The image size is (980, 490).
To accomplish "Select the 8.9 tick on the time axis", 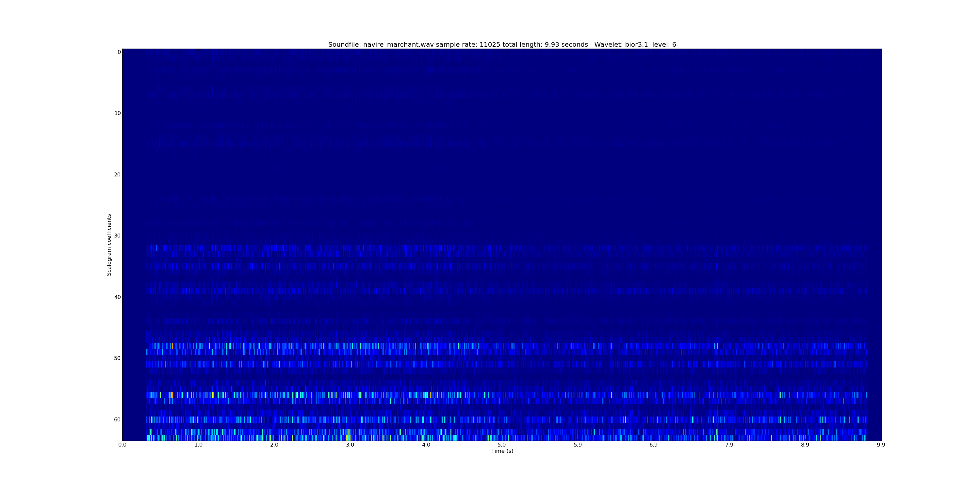I will 805,445.
